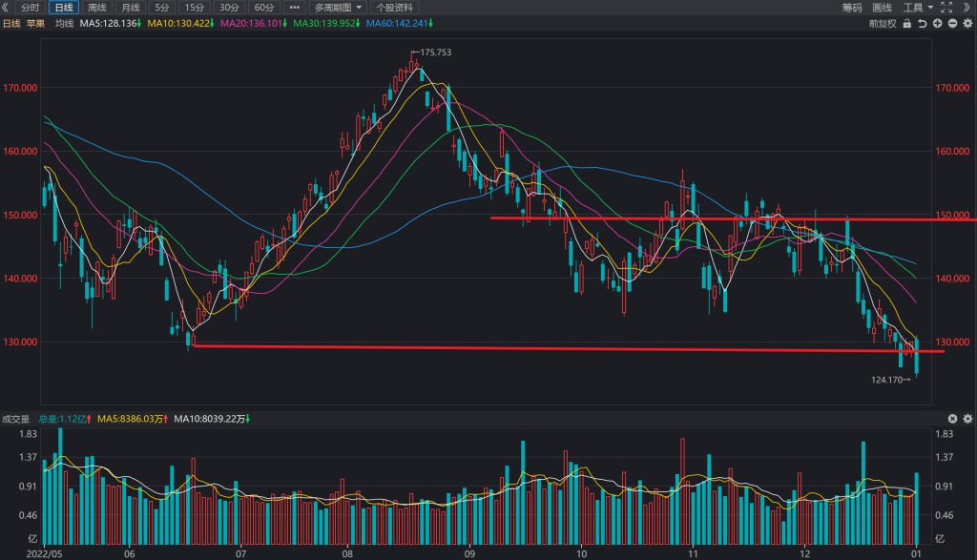Toggle the 筹码 chip distribution panel

pyautogui.click(x=852, y=8)
